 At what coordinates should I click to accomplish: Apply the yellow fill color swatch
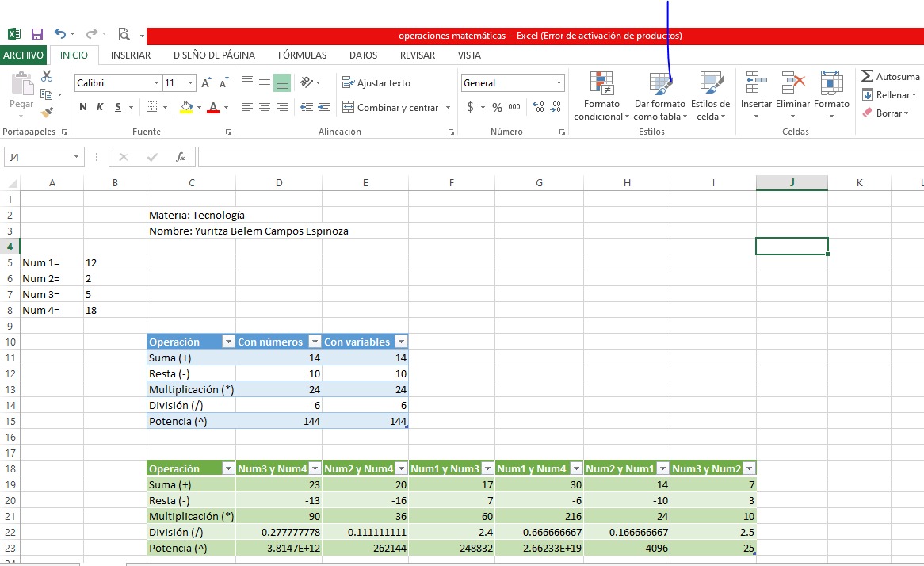[186, 107]
